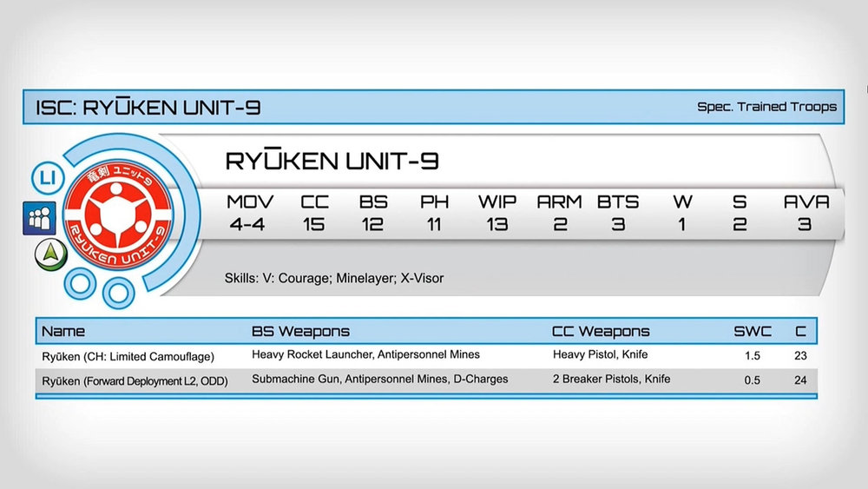Click the 2 Breaker Pistols, Knife cell
The height and width of the screenshot is (489, 868).
(612, 380)
